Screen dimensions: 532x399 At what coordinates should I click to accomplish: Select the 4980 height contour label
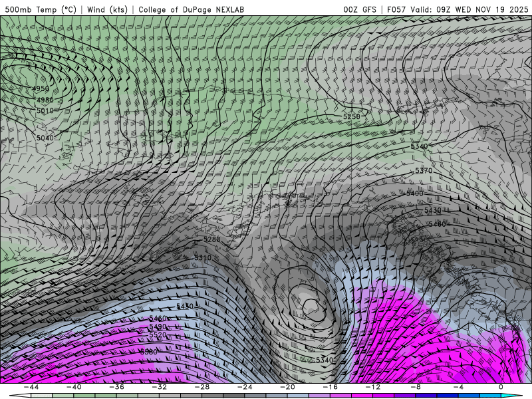[45, 100]
